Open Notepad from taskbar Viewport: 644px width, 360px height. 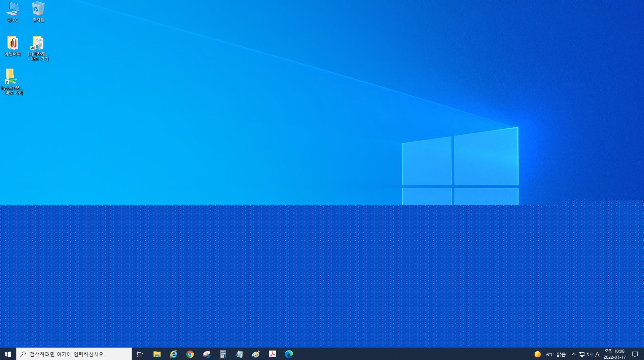pyautogui.click(x=239, y=354)
